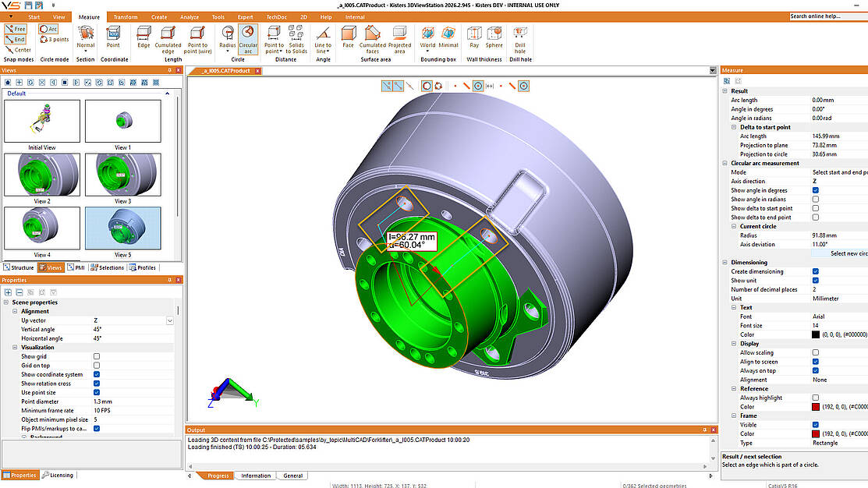
Task: Select the Ray wall thickness tool
Action: 474,37
